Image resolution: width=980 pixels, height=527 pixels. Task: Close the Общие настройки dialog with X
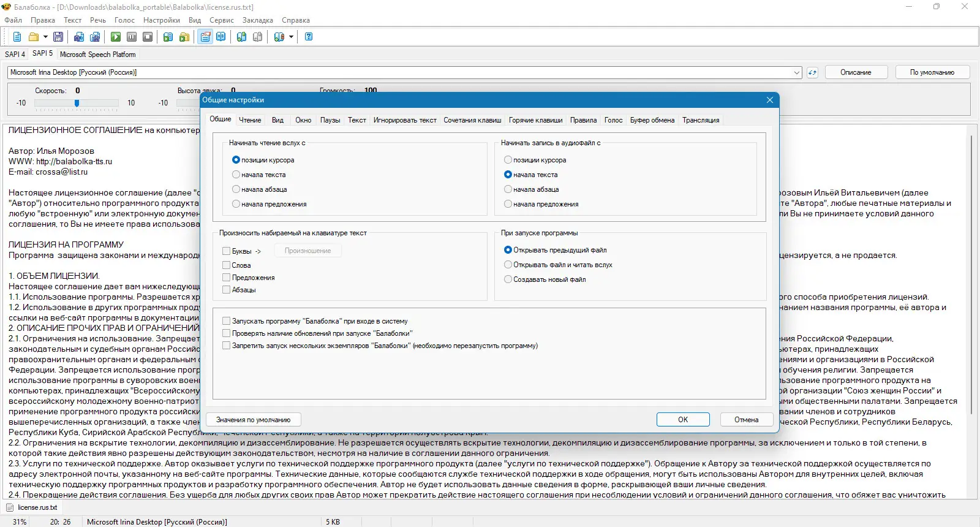point(770,100)
